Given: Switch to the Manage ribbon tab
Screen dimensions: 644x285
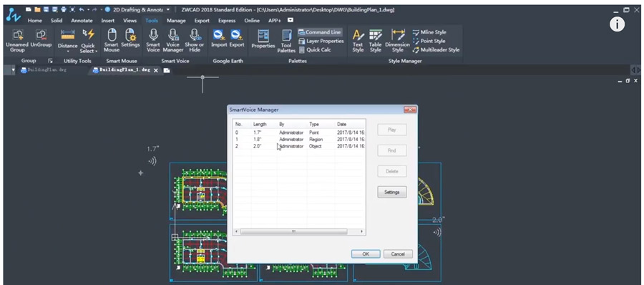Looking at the screenshot, I should [176, 21].
